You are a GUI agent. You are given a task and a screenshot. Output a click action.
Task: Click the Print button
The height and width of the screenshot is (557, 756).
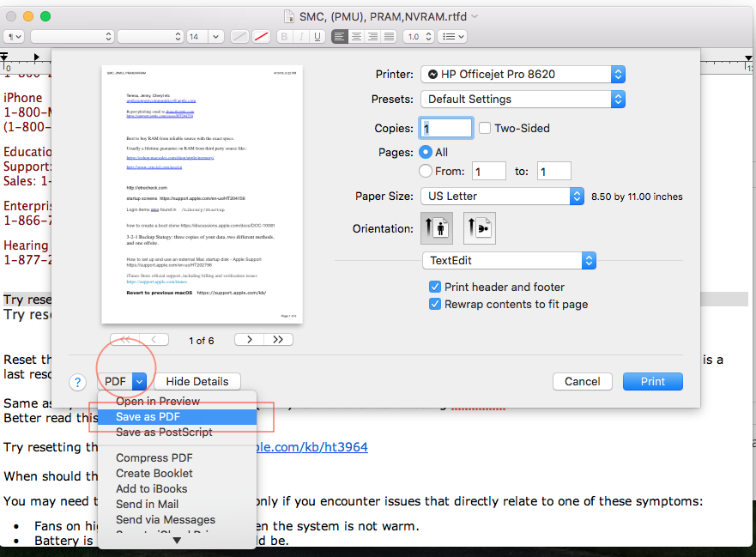(x=653, y=381)
